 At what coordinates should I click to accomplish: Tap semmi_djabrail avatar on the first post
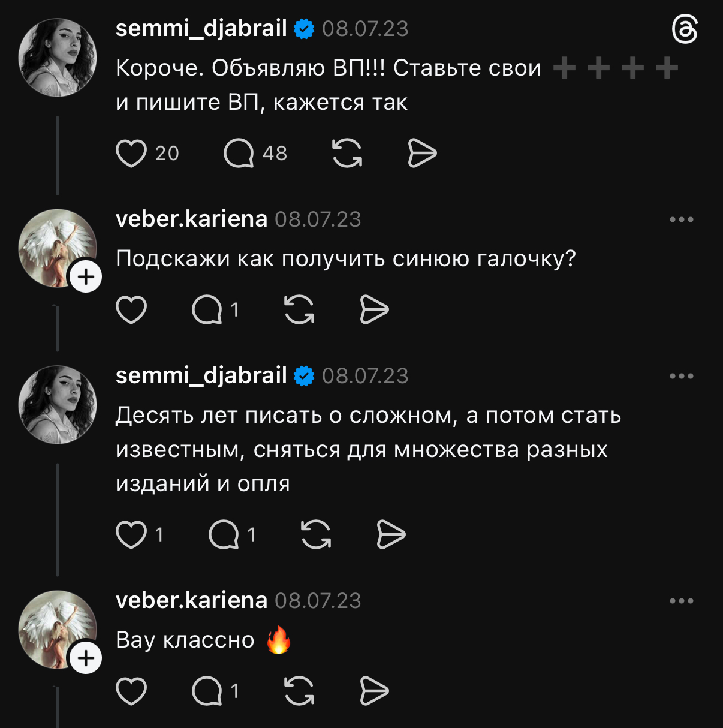point(58,58)
